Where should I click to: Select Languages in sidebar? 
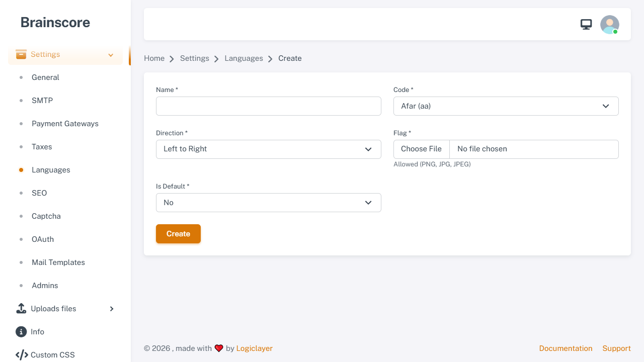pos(51,170)
